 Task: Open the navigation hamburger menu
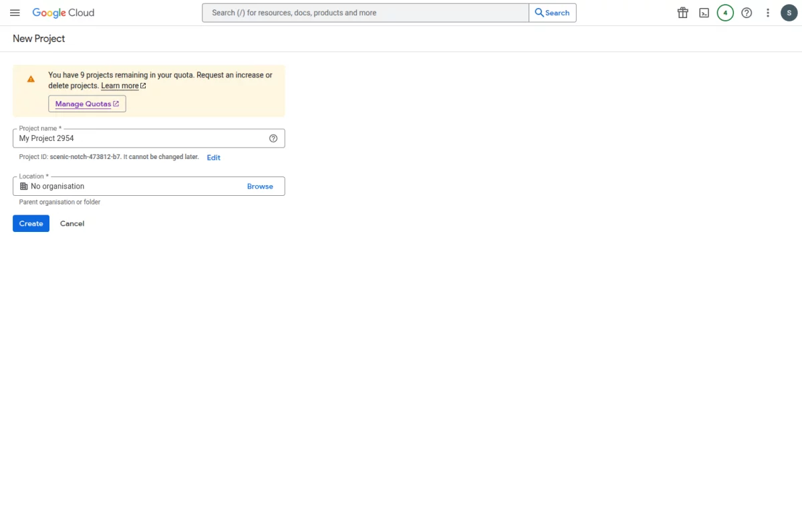click(x=15, y=12)
